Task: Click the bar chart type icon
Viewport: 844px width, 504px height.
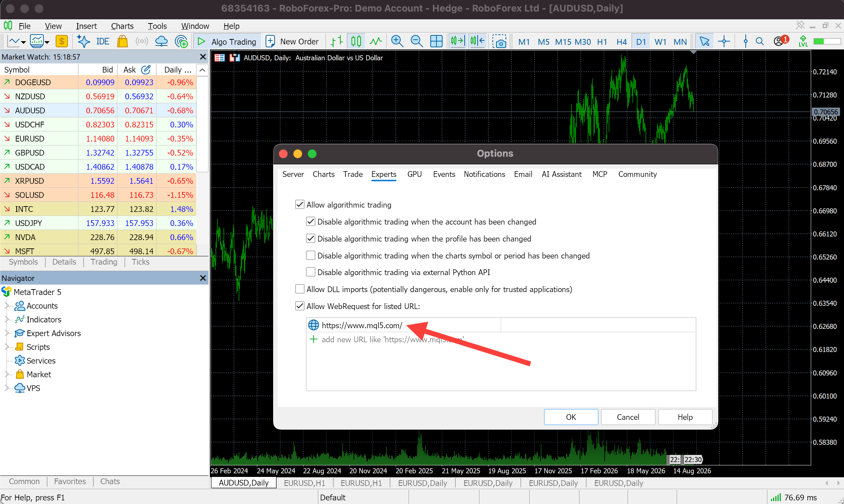Action: coord(337,42)
